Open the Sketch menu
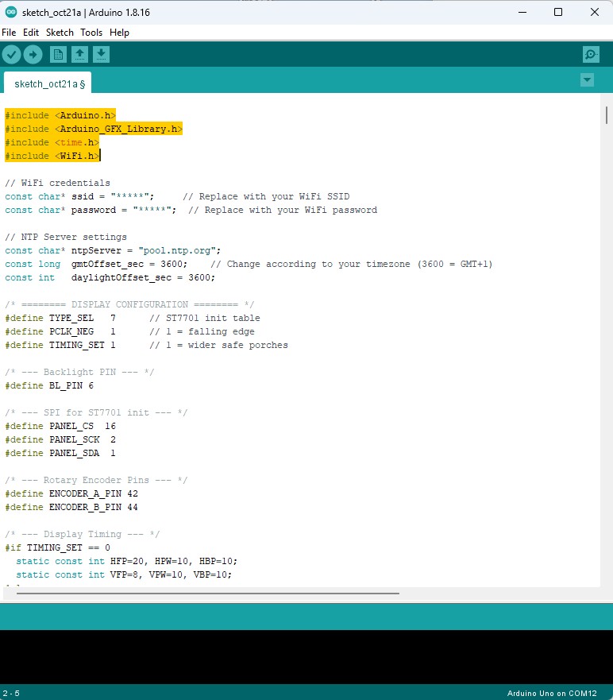 60,33
